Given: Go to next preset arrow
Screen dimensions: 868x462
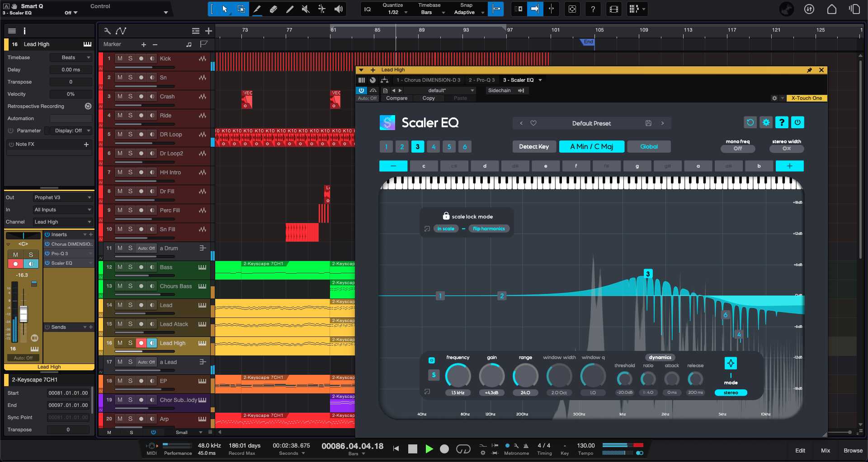Looking at the screenshot, I should (x=663, y=123).
